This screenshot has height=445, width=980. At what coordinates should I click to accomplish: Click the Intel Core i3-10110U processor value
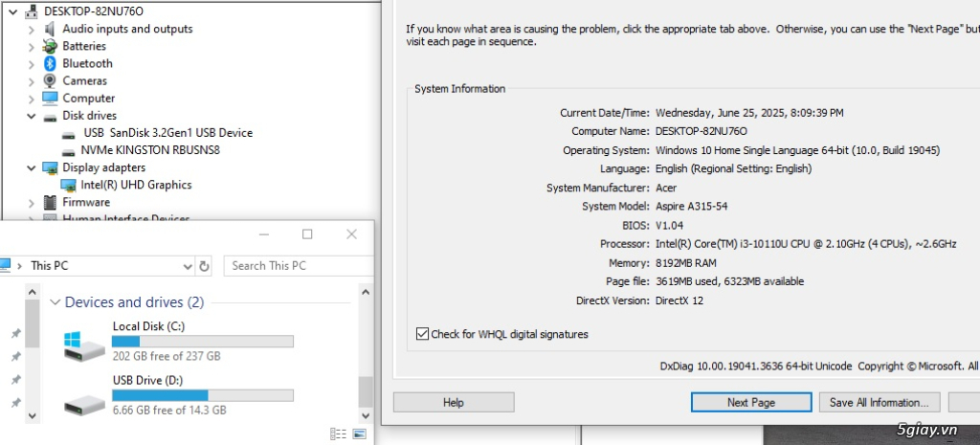click(806, 244)
